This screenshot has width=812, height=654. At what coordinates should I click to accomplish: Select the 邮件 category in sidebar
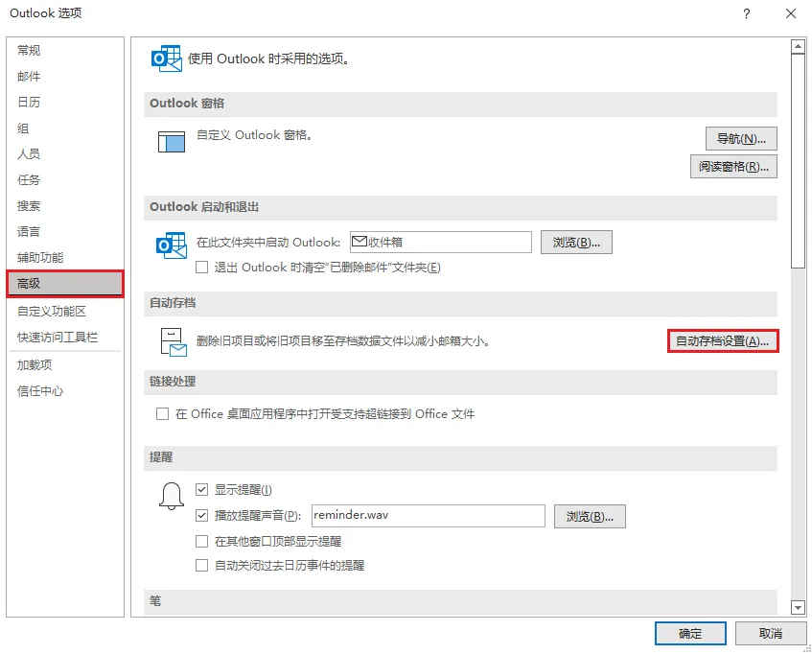[x=30, y=77]
